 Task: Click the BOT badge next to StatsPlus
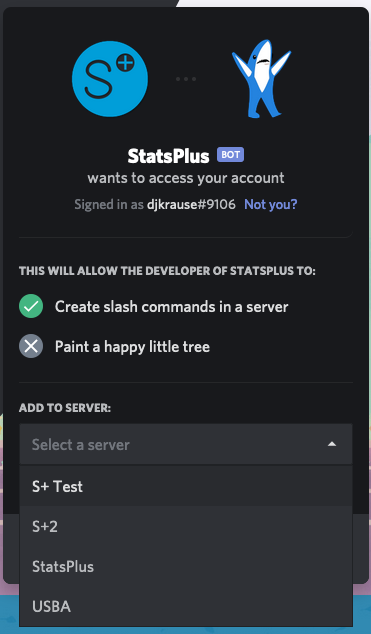point(230,155)
